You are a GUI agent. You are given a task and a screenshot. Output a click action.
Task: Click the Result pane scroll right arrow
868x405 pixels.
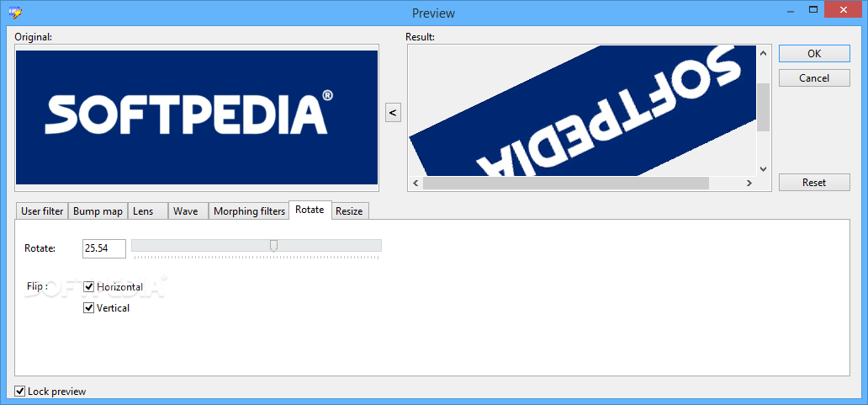tap(749, 183)
